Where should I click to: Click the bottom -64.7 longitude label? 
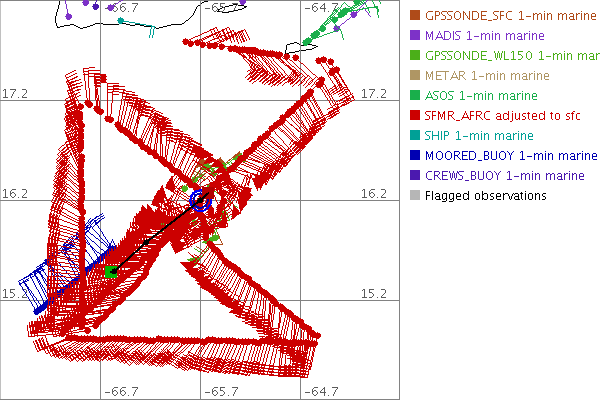click(x=322, y=391)
